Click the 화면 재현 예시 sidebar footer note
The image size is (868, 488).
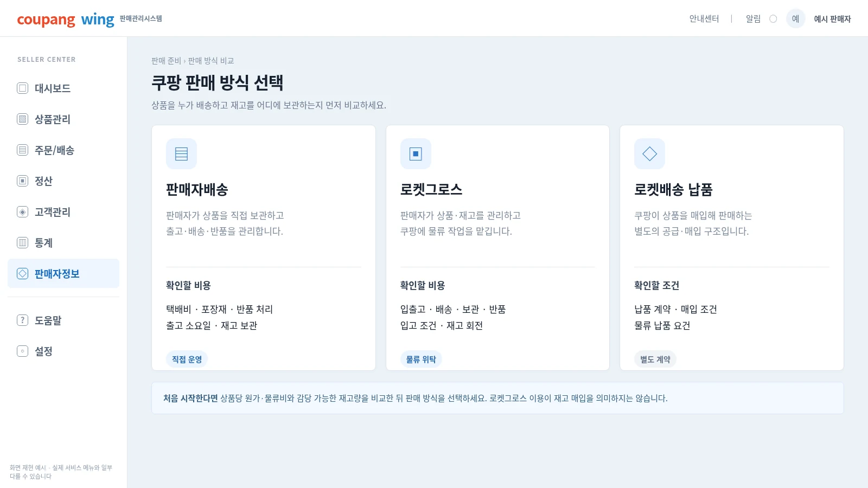[61, 472]
